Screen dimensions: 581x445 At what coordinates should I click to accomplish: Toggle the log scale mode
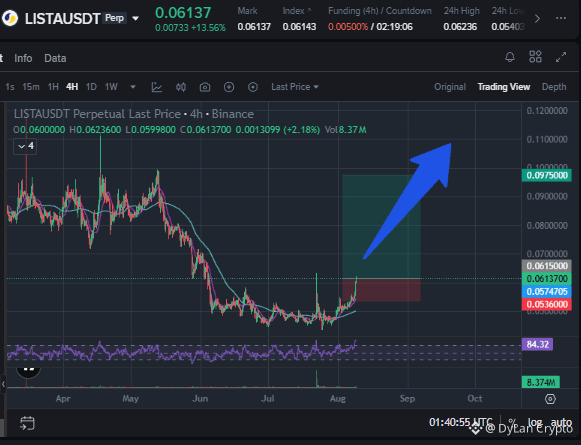pos(535,422)
